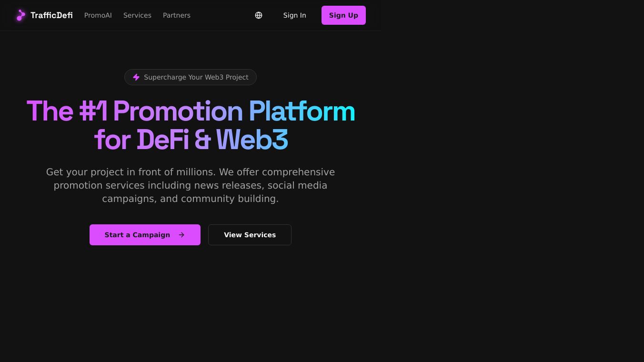
Task: Click the TrafficDefi logo icon
Action: pos(20,15)
